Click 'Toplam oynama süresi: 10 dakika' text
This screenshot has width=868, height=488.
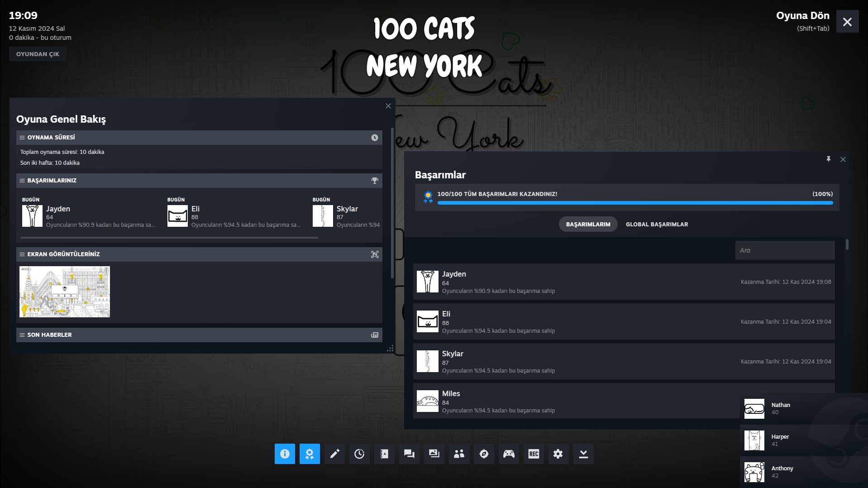coord(62,152)
